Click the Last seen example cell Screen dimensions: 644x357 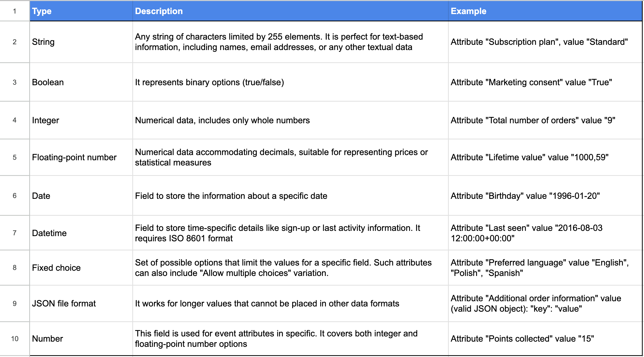point(545,233)
